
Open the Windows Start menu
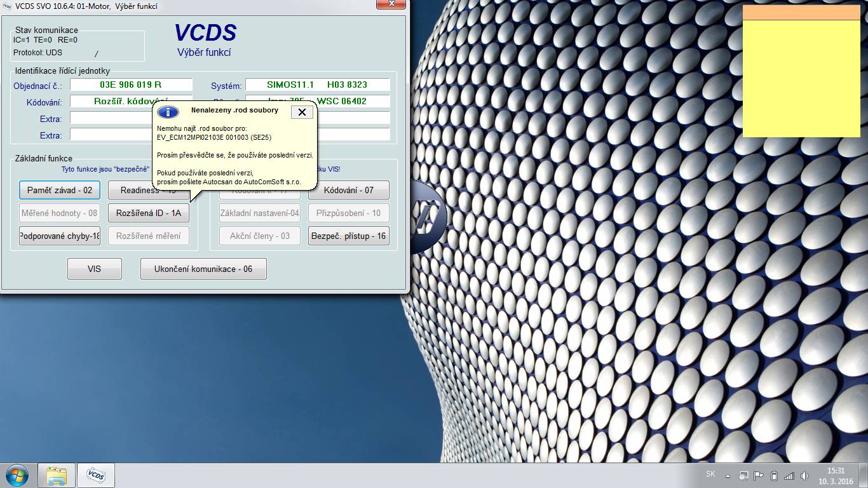(16, 475)
